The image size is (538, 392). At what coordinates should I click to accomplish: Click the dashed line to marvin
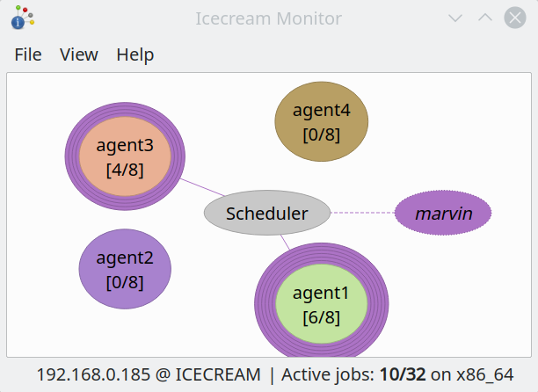point(362,213)
